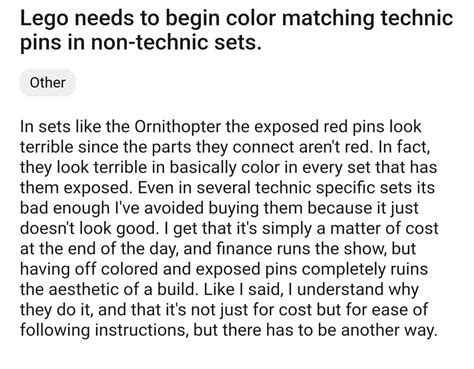Click the phrase "simply a matter of cost"
The height and width of the screenshot is (369, 474).
tap(350, 228)
